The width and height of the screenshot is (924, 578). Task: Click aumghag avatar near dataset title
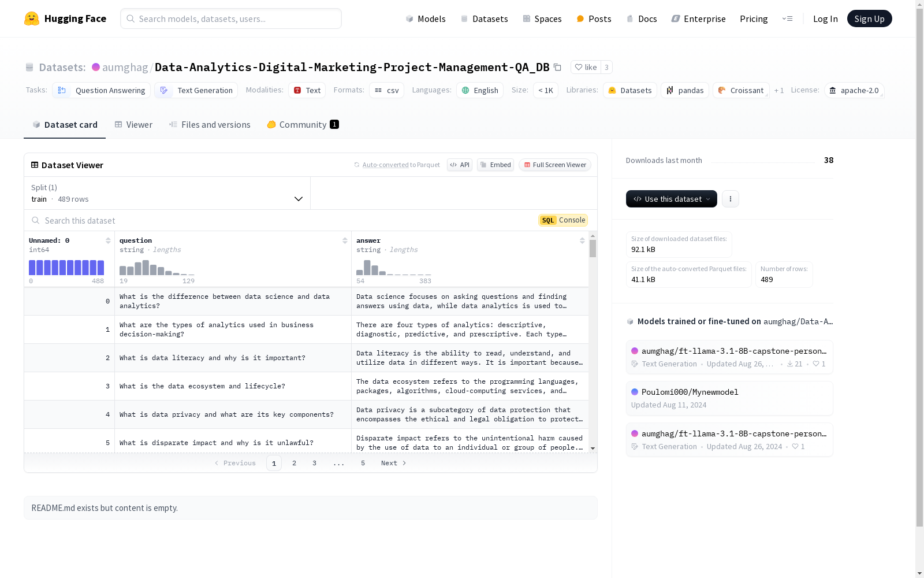[96, 67]
